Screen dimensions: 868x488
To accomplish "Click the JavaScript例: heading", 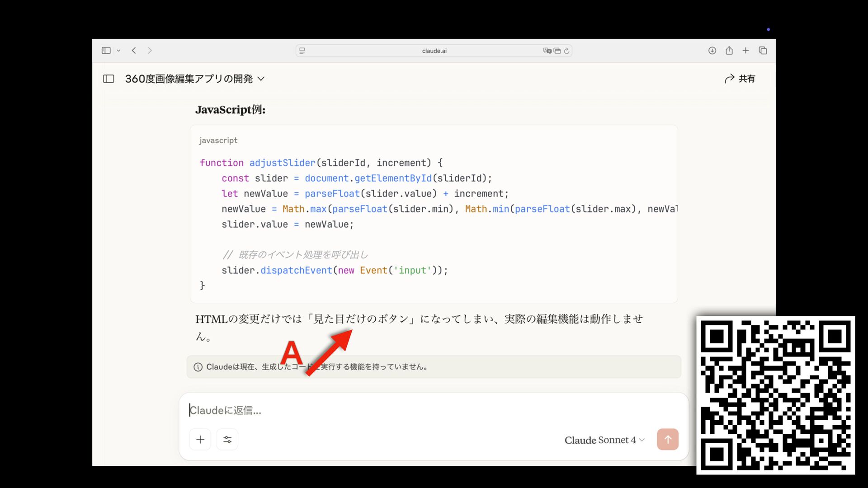I will (x=231, y=110).
